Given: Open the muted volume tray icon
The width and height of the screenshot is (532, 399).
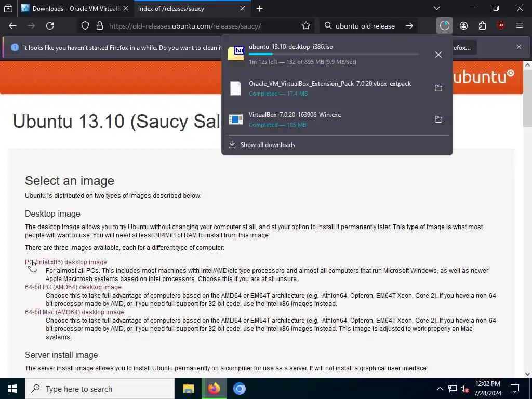Looking at the screenshot, I should (464, 389).
